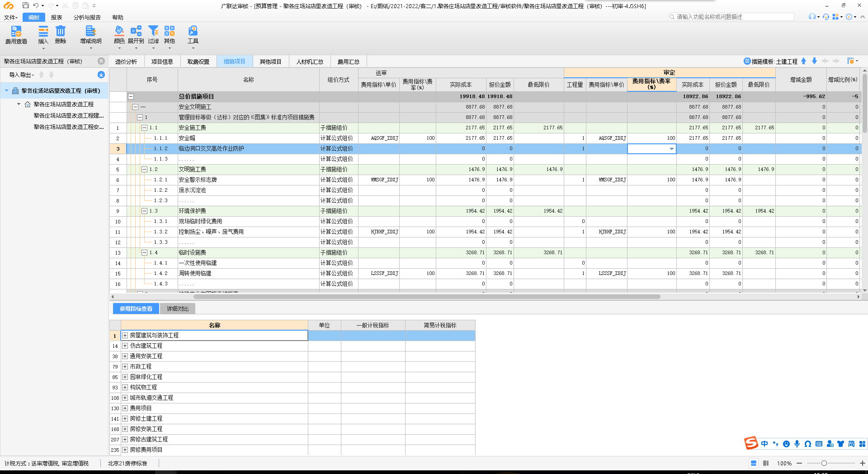Collapse the left project panel chevron
Screen dimensions: 868x474
click(x=101, y=61)
